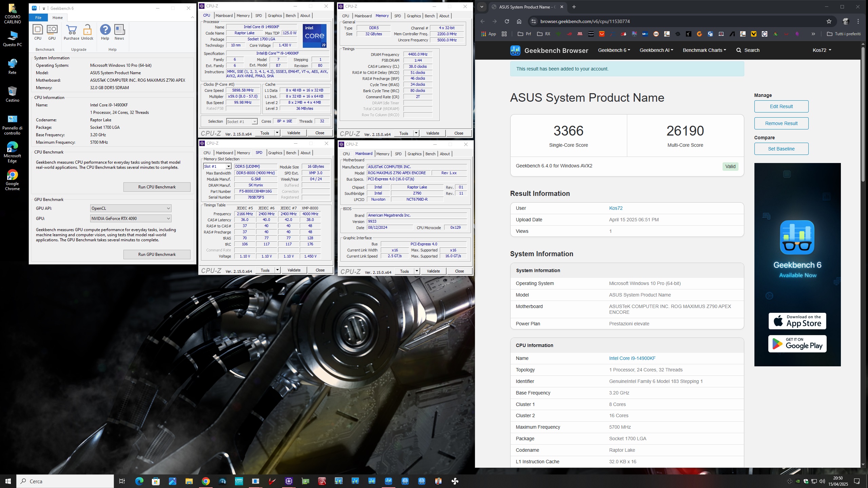Open the Geekbench File menu tab
Viewport: 868px width, 488px height.
tap(38, 18)
